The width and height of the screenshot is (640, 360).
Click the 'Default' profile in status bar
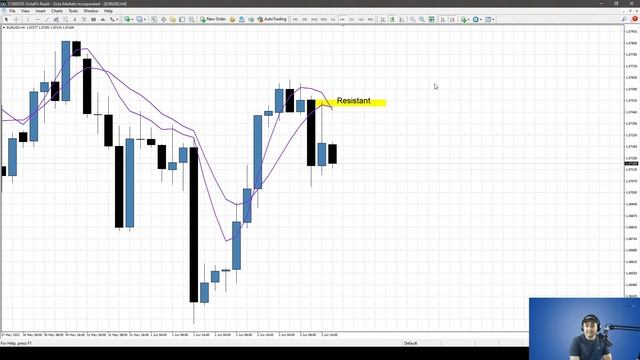click(411, 343)
